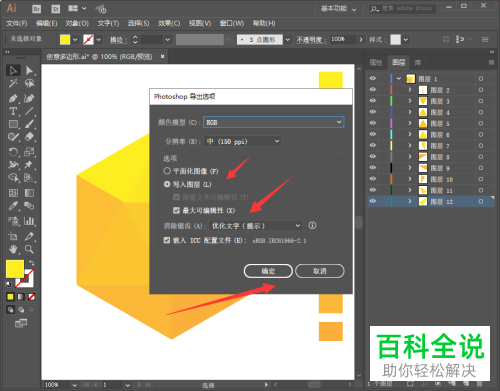Select the Shaper tool
500x391 pixels.
pos(13,137)
